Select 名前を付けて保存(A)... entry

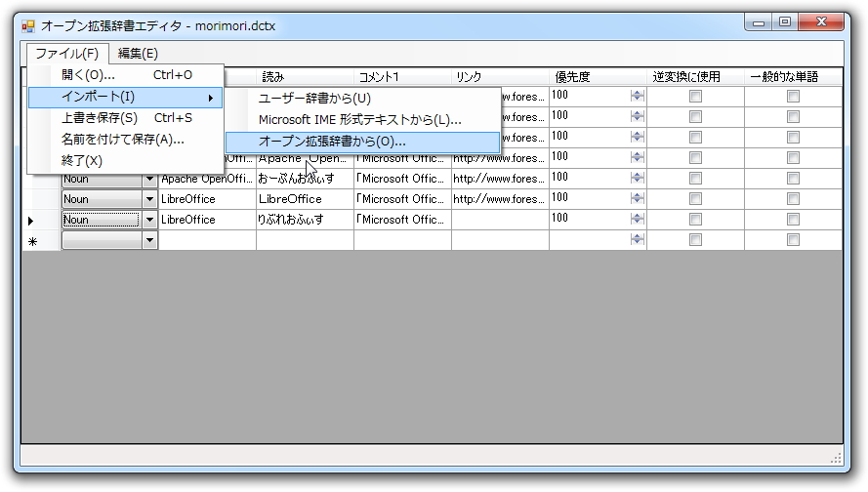[x=126, y=140]
